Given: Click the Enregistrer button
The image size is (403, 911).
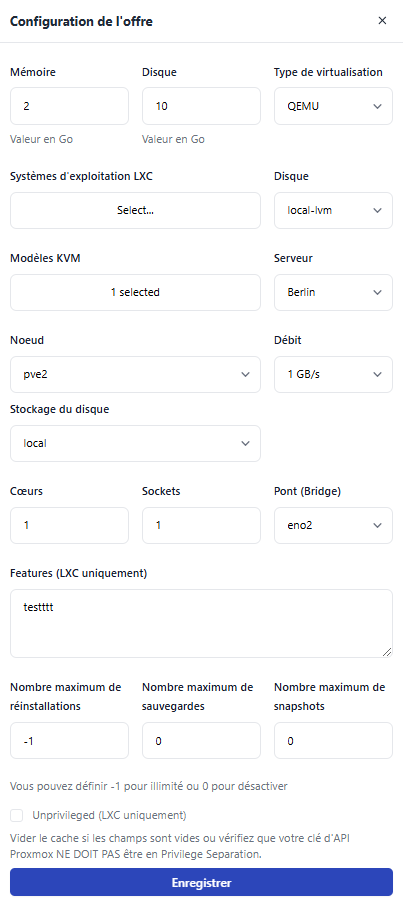Looking at the screenshot, I should [x=202, y=883].
